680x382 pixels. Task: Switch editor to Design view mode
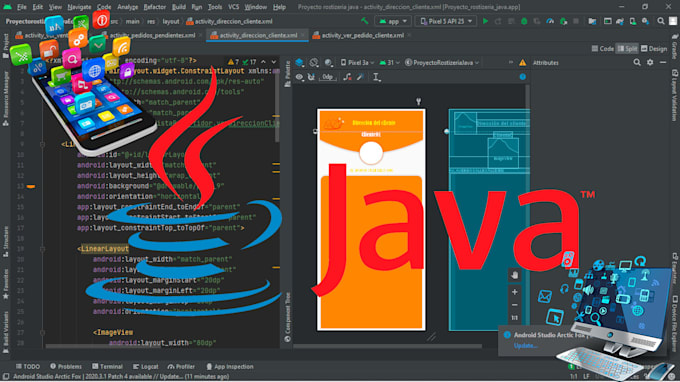[x=654, y=49]
